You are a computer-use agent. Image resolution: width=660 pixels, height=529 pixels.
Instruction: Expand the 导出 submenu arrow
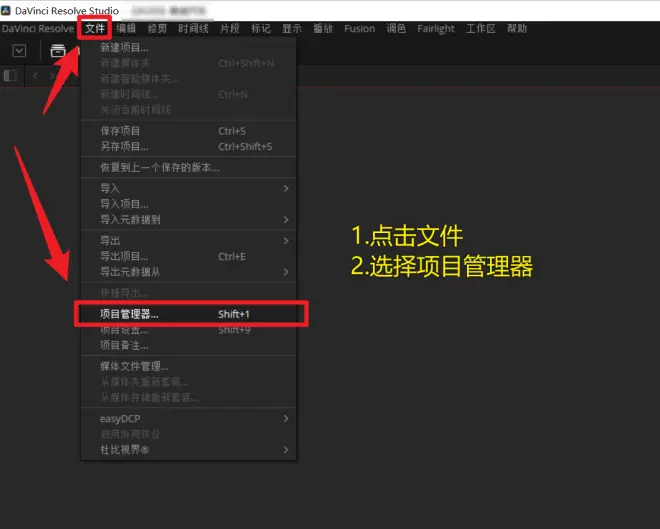pos(286,241)
